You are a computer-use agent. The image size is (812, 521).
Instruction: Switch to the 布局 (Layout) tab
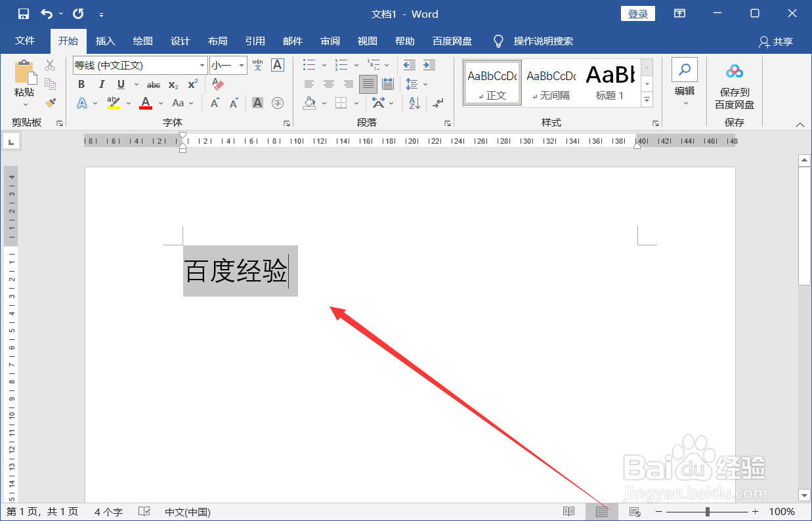217,41
